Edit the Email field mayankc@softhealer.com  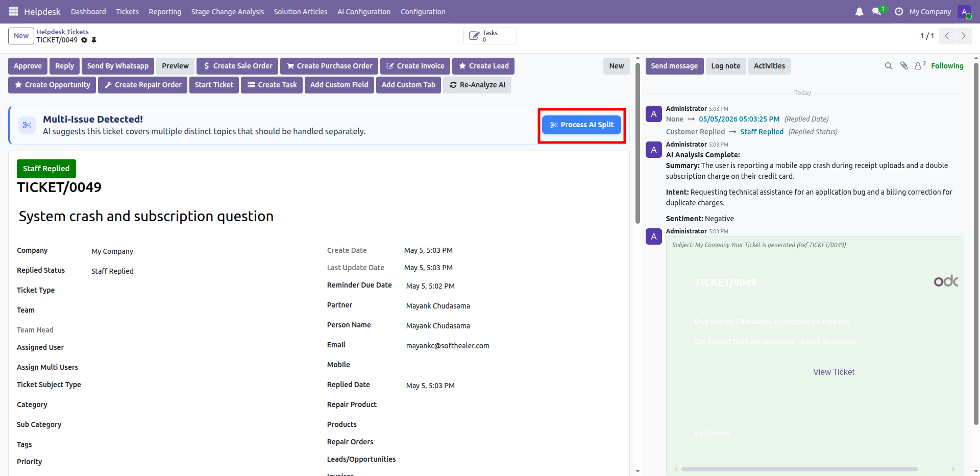click(x=513, y=346)
